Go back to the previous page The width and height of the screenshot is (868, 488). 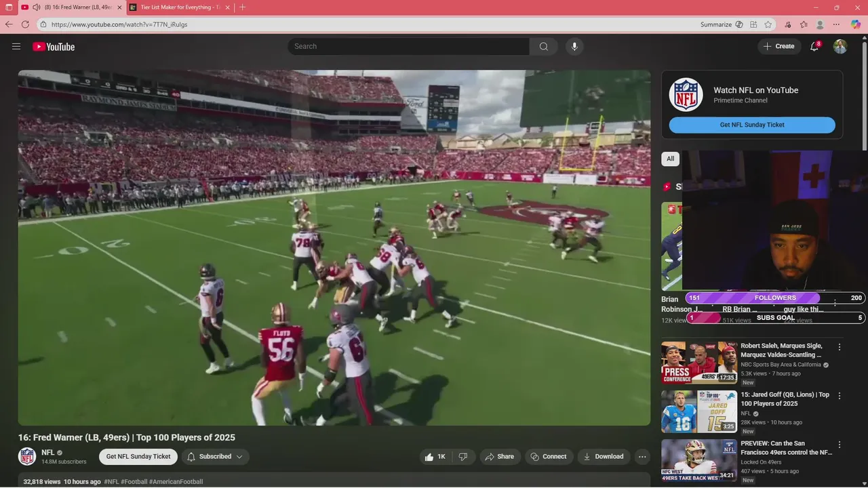[x=9, y=24]
